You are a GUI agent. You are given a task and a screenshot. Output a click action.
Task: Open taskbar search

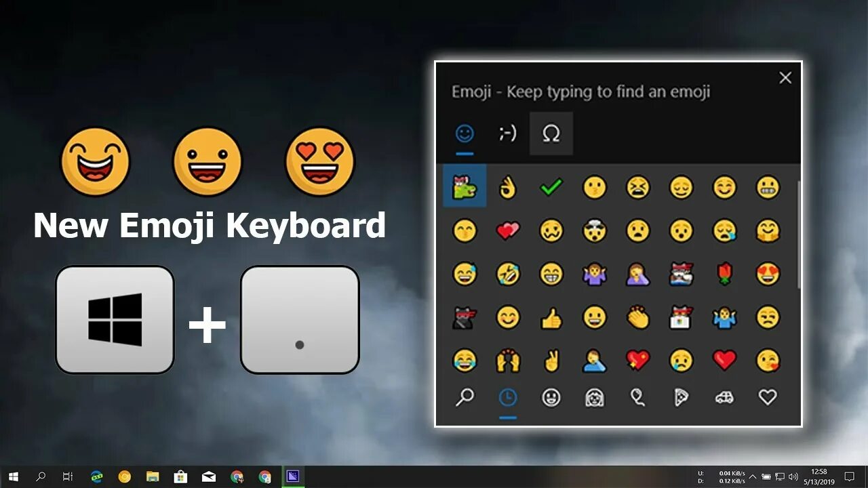pos(41,476)
